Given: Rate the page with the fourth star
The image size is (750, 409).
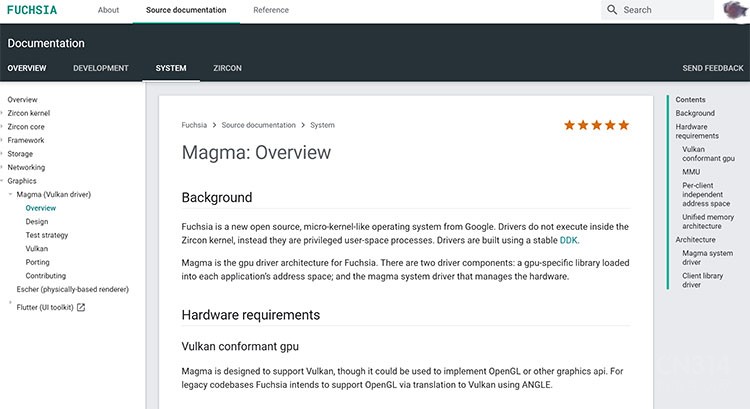Looking at the screenshot, I should (x=610, y=125).
